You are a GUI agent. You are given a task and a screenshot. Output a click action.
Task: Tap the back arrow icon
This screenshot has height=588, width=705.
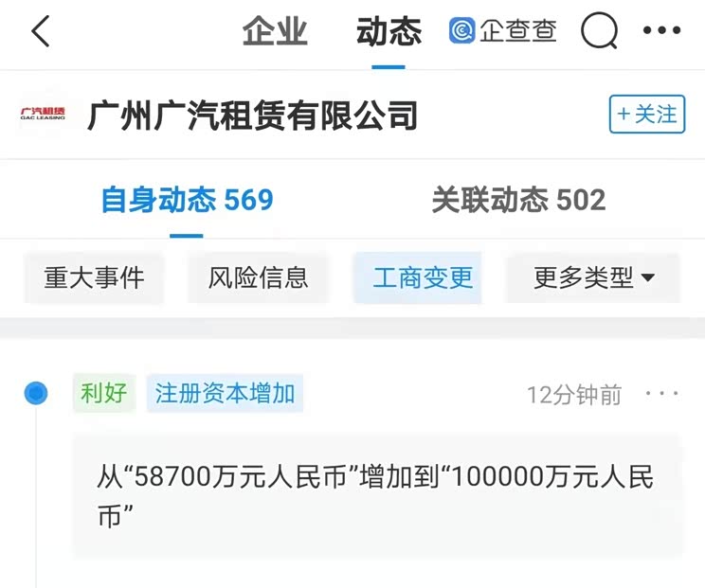[x=41, y=31]
